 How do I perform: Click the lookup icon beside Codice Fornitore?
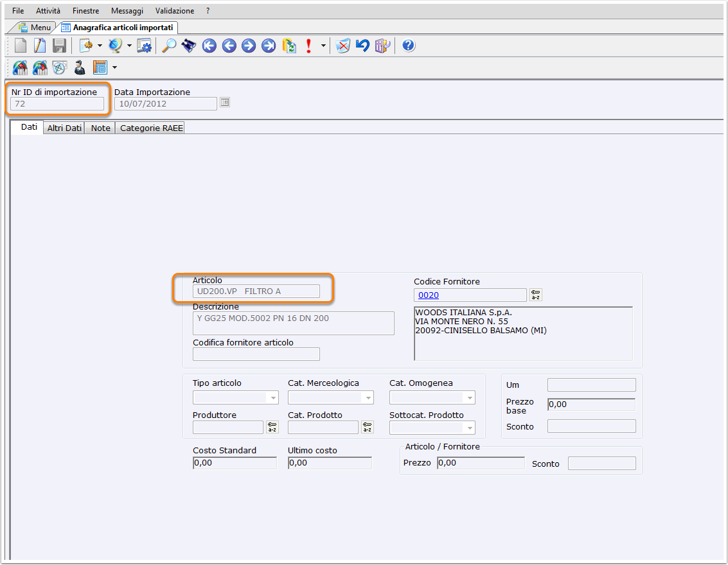point(536,295)
